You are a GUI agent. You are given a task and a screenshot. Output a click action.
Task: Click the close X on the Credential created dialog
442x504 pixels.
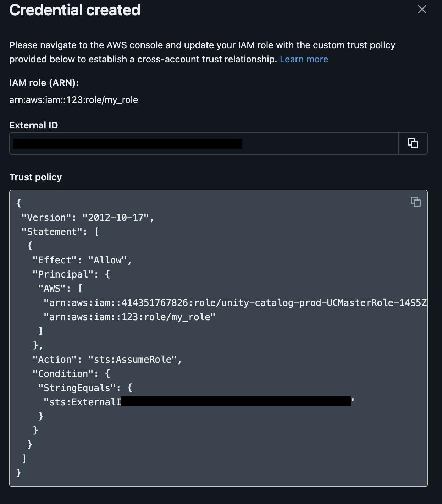pos(422,10)
